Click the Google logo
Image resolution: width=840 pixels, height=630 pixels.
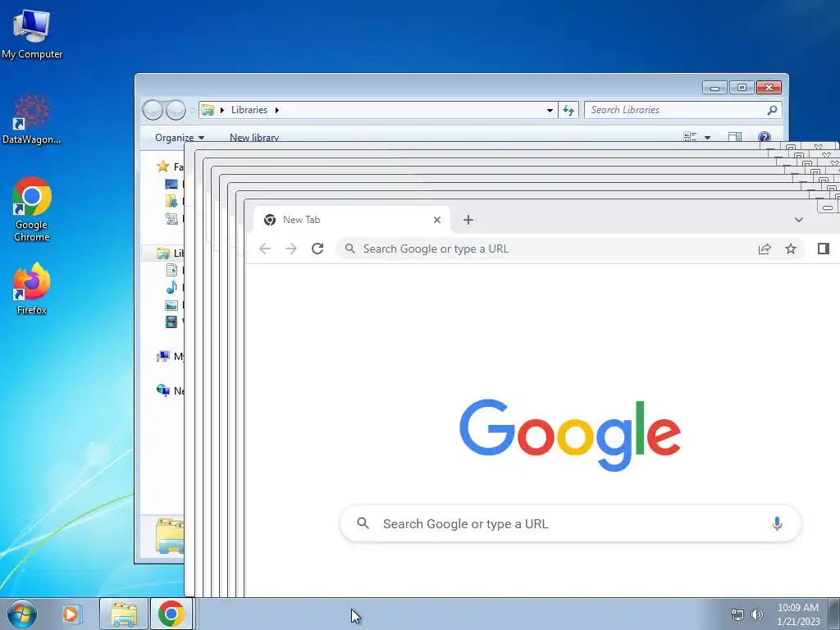pyautogui.click(x=570, y=436)
